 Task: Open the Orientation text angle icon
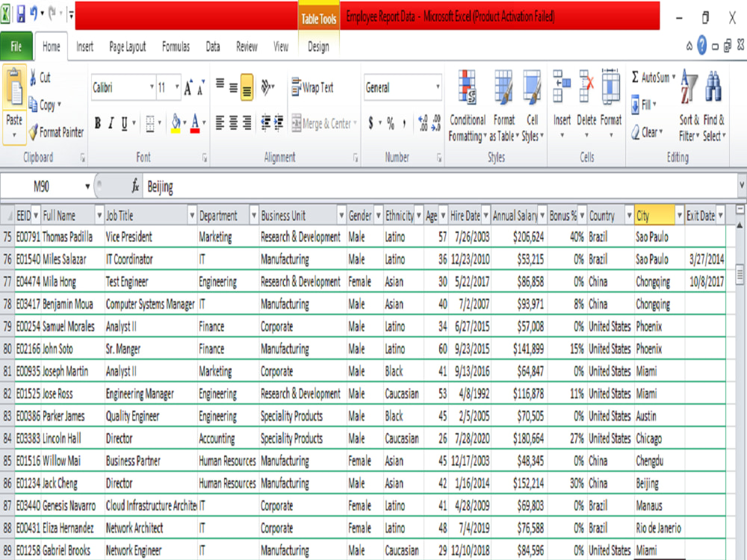pyautogui.click(x=266, y=87)
